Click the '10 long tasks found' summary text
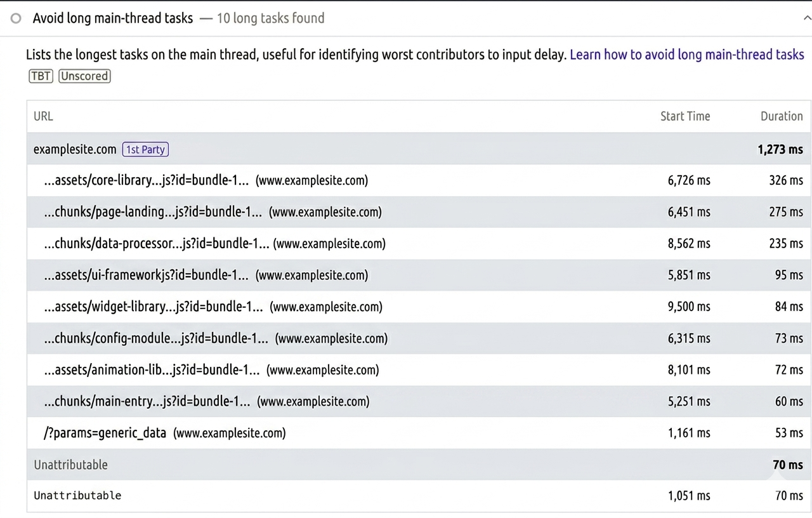Image resolution: width=812 pixels, height=518 pixels. click(x=270, y=18)
